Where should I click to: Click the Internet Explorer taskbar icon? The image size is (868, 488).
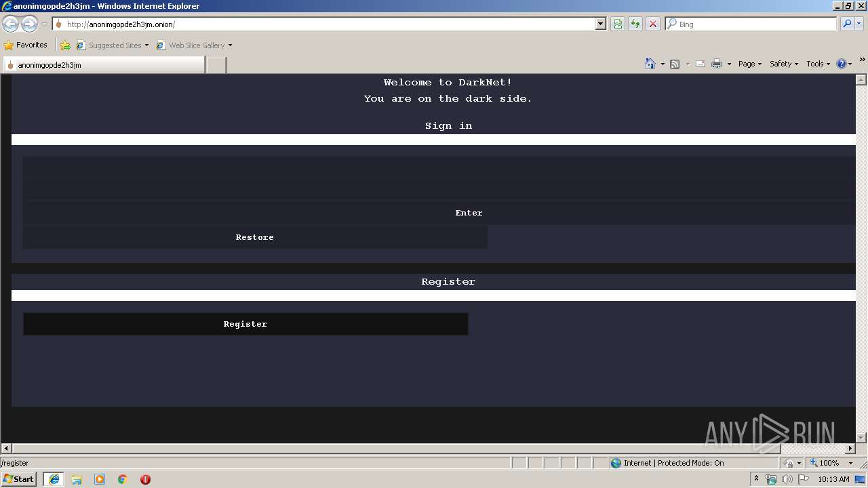54,479
